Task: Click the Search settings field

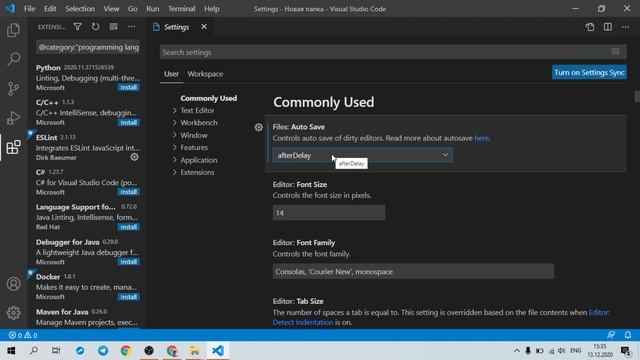Action: [393, 52]
